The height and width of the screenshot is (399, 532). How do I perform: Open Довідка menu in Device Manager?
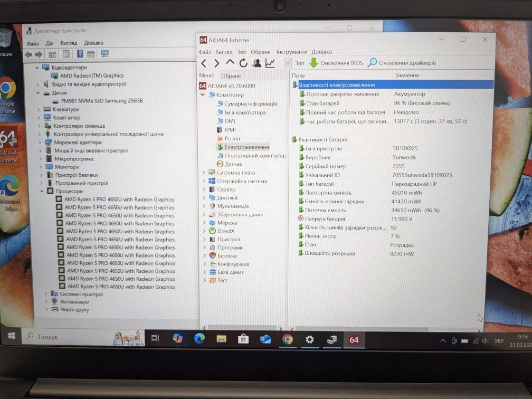(93, 43)
